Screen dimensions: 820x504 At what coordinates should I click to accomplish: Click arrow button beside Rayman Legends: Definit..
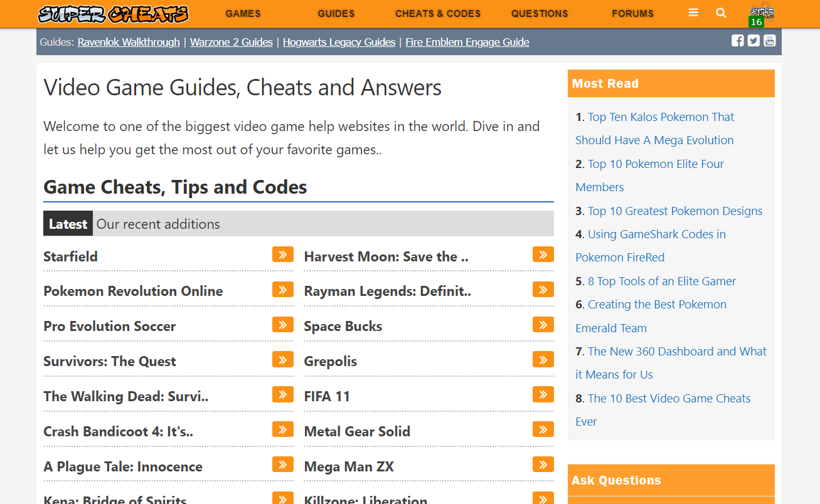(543, 290)
